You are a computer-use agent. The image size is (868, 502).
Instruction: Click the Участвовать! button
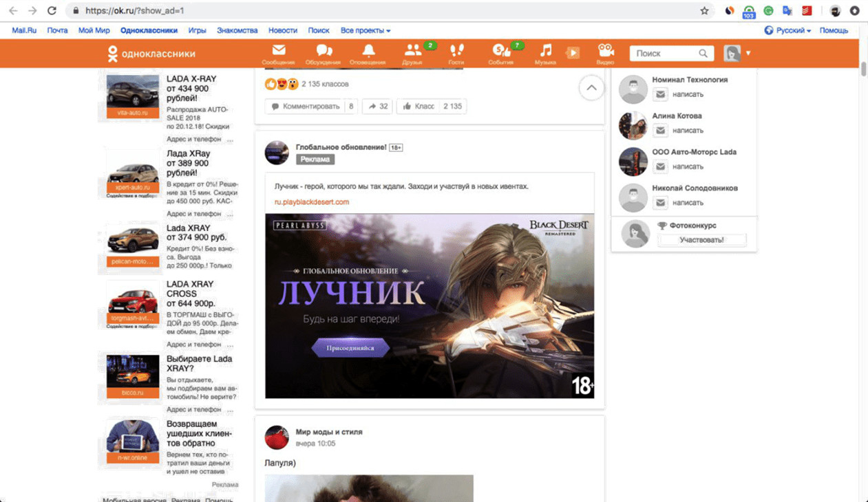tap(701, 240)
